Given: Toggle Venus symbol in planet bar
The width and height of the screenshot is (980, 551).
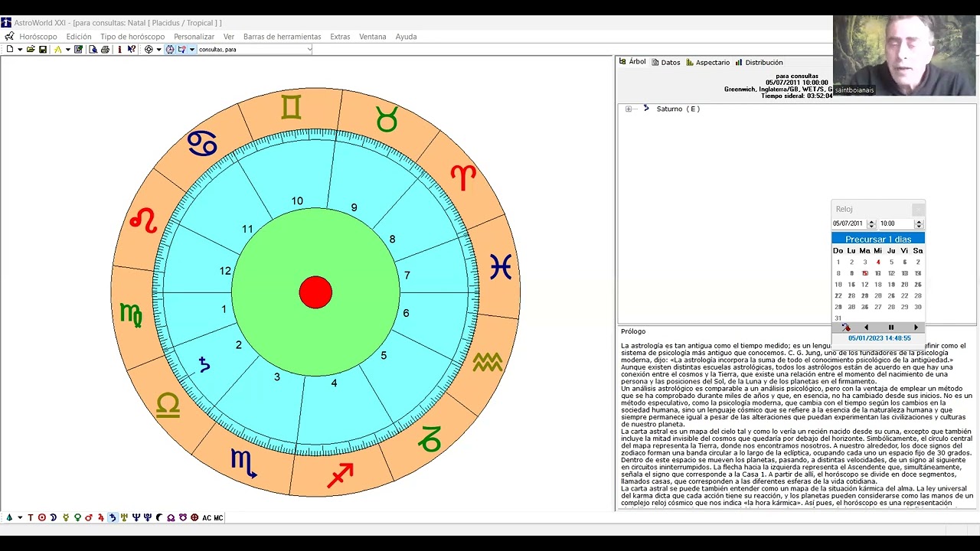Looking at the screenshot, I should [77, 517].
